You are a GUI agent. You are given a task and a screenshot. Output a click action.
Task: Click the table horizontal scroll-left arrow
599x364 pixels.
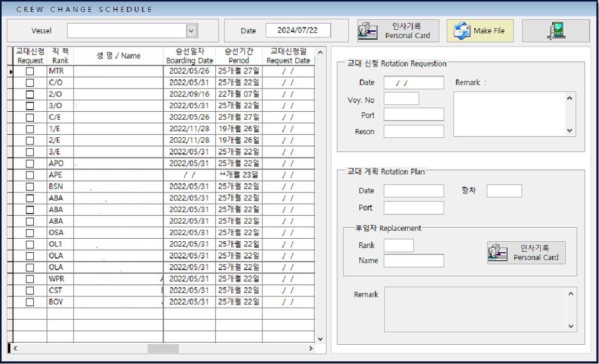click(15, 348)
